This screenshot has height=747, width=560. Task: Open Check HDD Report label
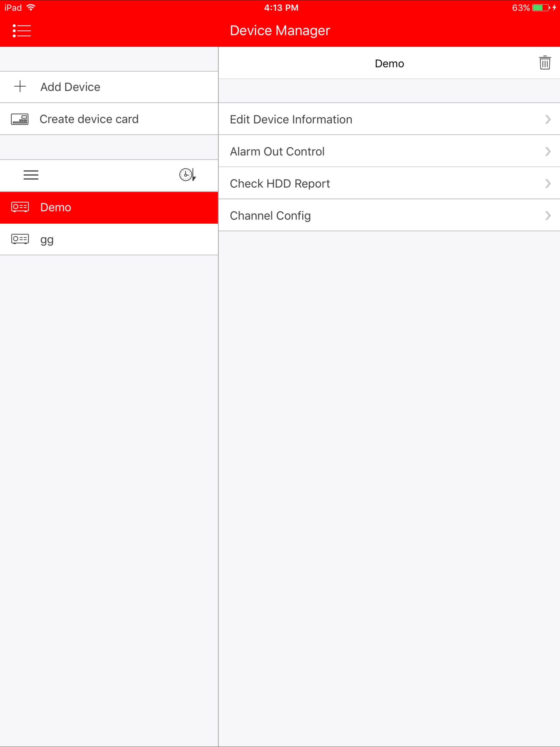280,184
